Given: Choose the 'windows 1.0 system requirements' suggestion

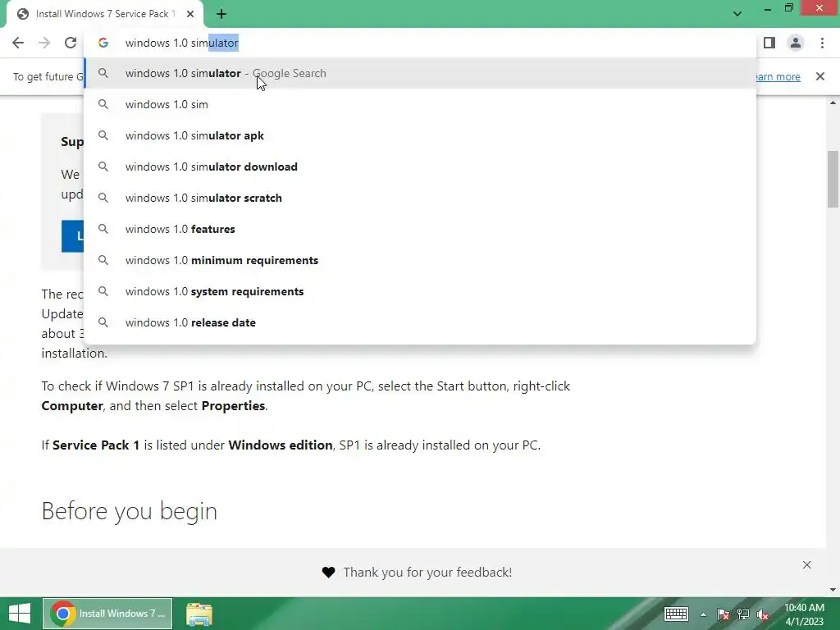Looking at the screenshot, I should [420, 291].
